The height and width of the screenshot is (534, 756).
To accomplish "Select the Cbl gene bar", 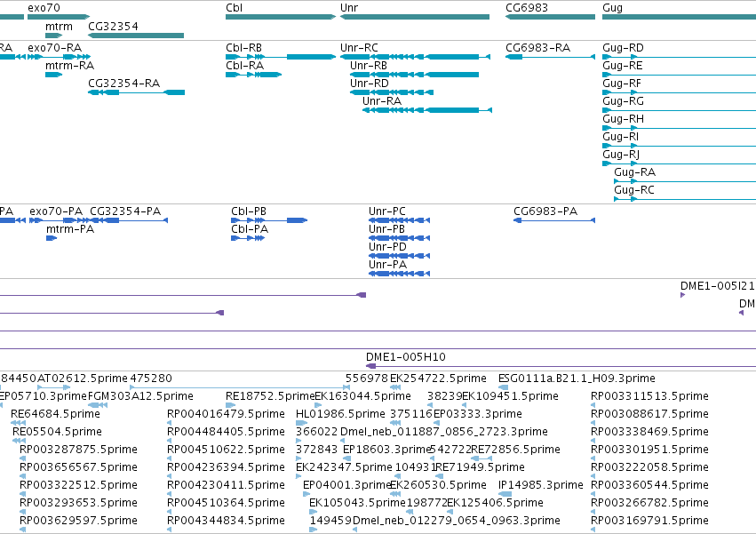I will point(281,17).
